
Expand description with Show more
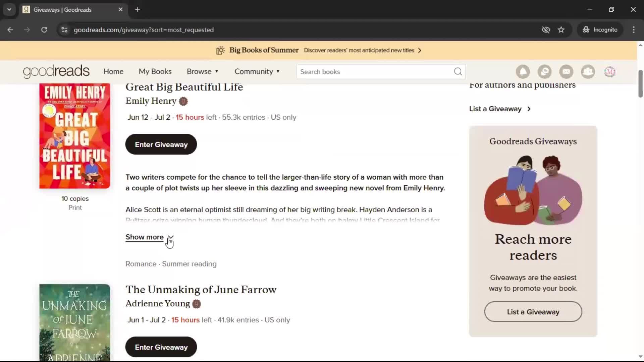[x=149, y=237]
